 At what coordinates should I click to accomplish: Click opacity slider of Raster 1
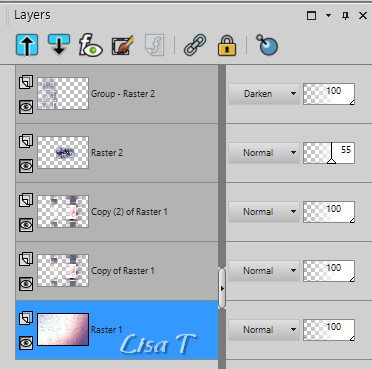pyautogui.click(x=329, y=330)
